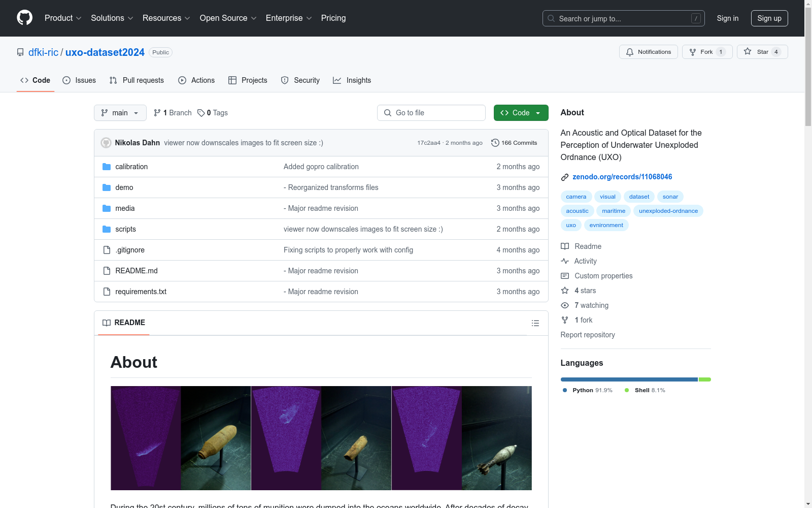812x508 pixels.
Task: Open the zenodo.org/records/11068046 link
Action: 622,177
